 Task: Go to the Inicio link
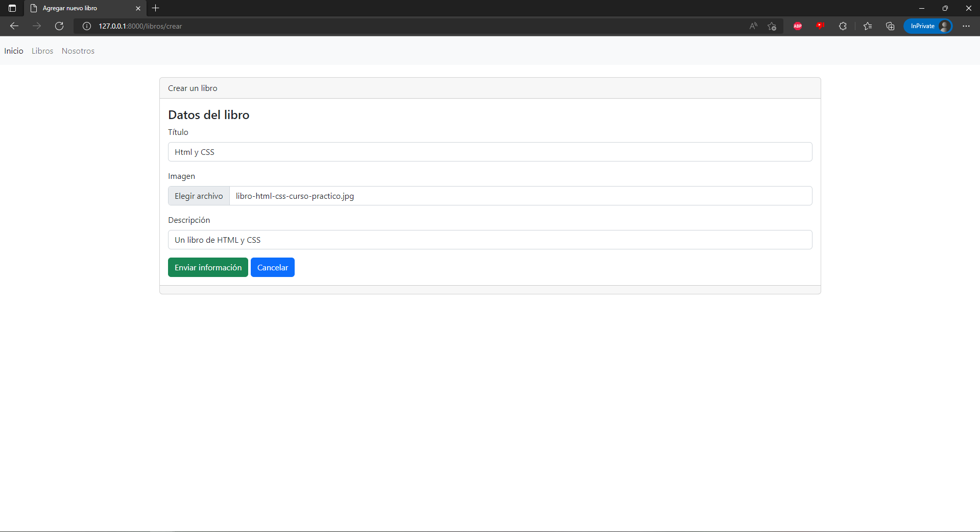(14, 51)
